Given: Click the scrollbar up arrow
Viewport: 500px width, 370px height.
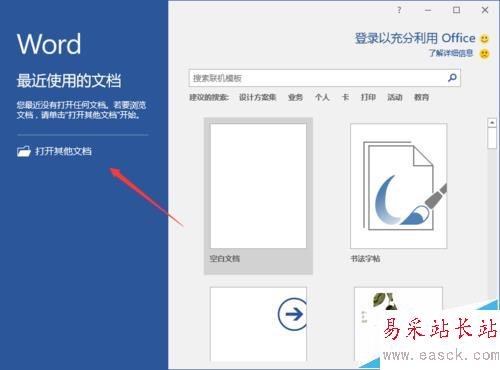Looking at the screenshot, I should [492, 123].
